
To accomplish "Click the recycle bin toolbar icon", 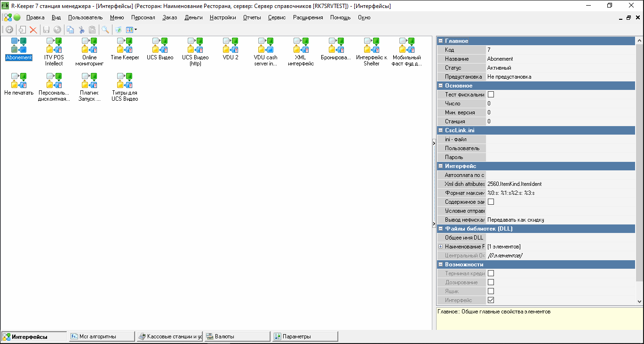I will pyautogui.click(x=118, y=30).
